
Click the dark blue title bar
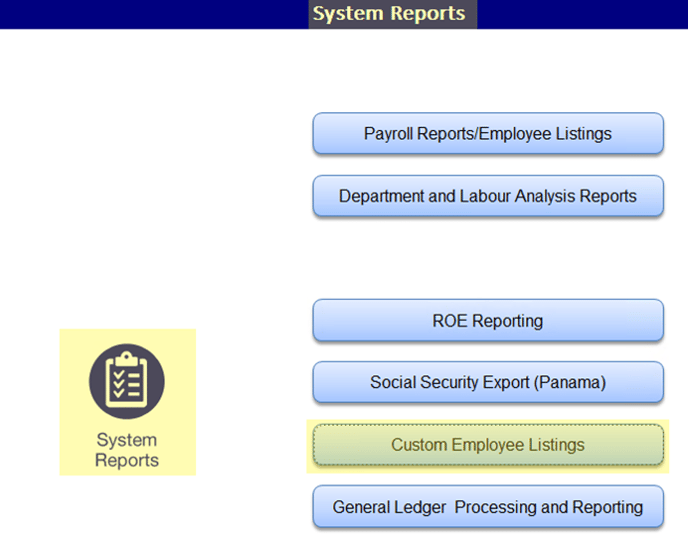pos(150,14)
